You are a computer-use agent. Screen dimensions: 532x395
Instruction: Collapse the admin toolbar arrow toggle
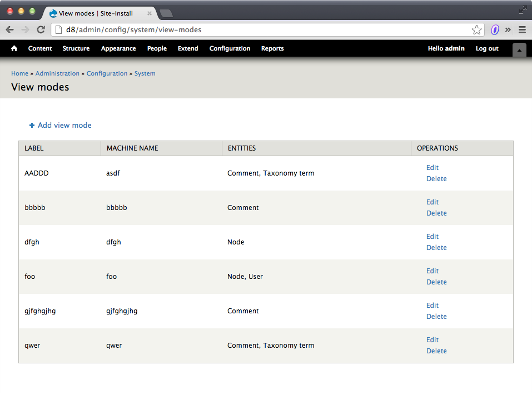pyautogui.click(x=519, y=50)
